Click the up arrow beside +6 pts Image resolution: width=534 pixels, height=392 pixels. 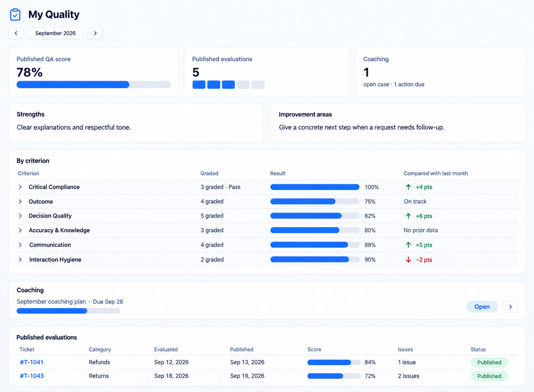[408, 216]
